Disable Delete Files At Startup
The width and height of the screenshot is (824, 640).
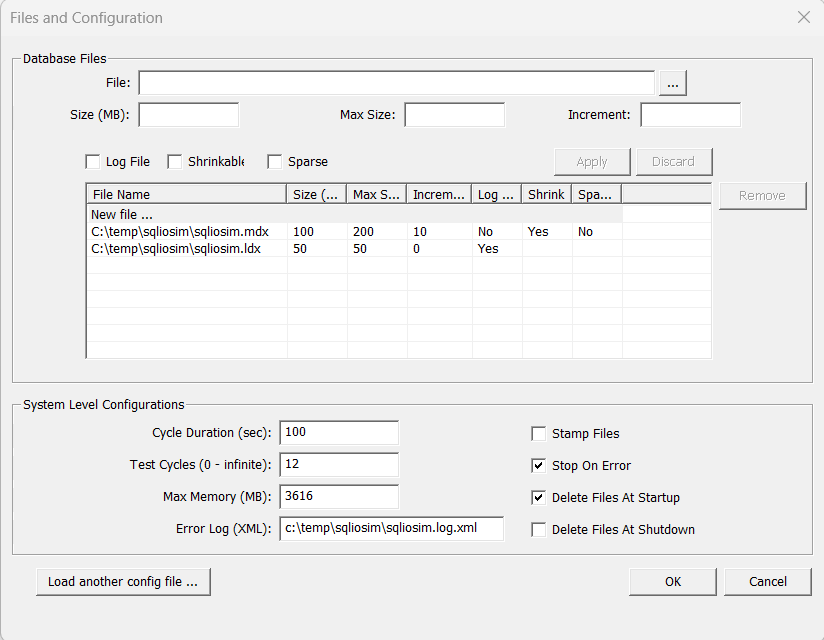coord(539,498)
